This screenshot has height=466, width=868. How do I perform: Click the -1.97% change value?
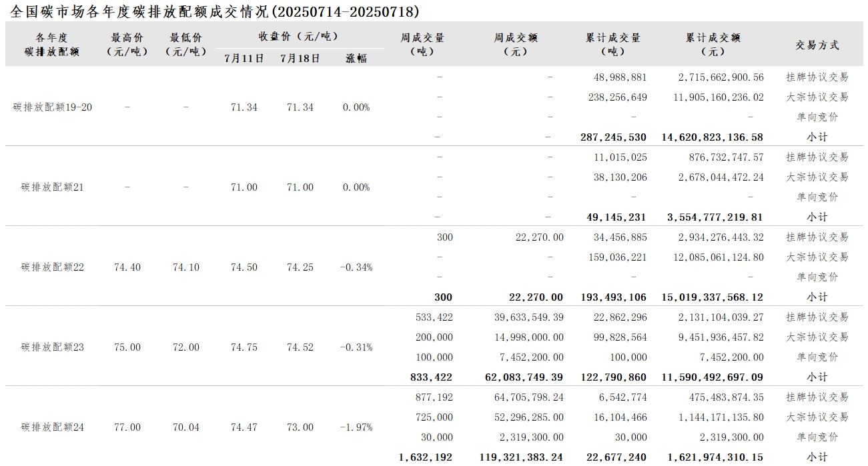click(356, 427)
